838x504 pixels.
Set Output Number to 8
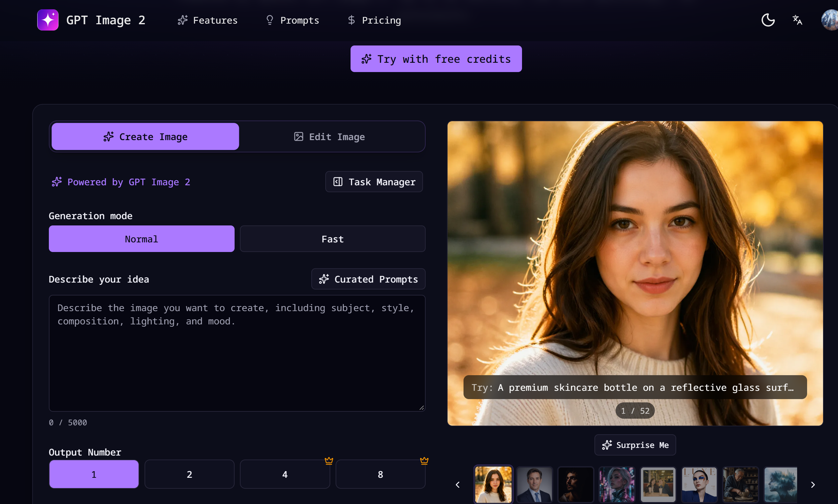(380, 474)
